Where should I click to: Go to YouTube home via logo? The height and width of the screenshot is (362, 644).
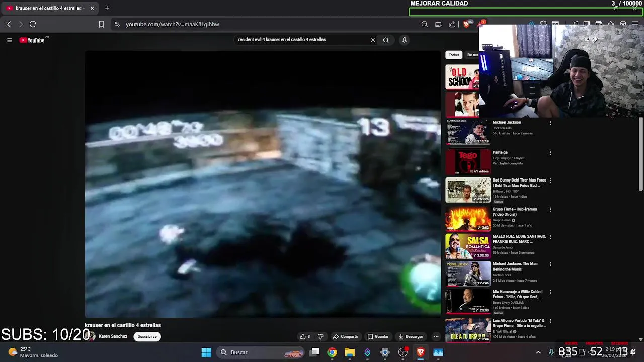[32, 40]
